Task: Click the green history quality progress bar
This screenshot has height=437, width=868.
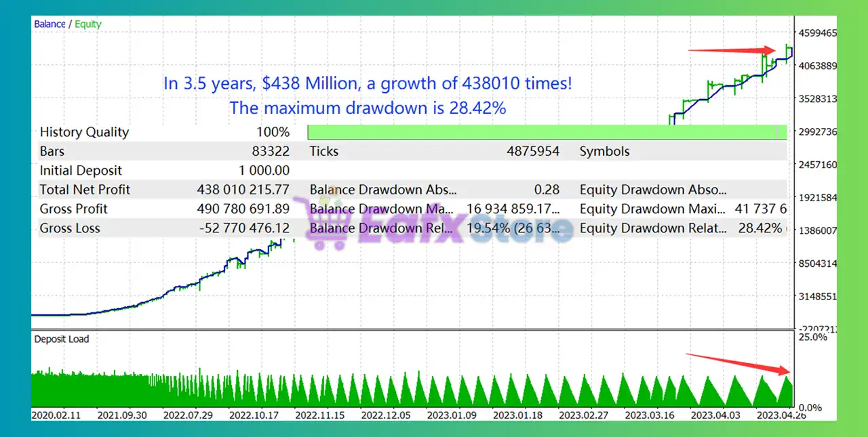Action: tap(542, 131)
